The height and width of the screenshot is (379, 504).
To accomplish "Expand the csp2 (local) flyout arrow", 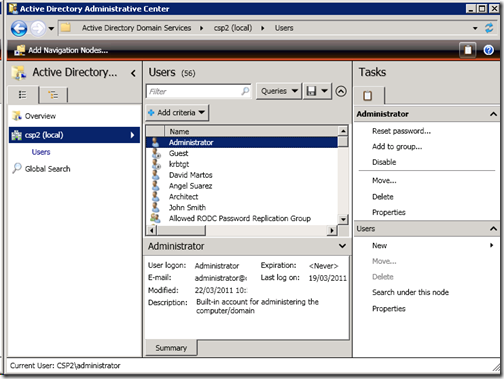I will [132, 135].
